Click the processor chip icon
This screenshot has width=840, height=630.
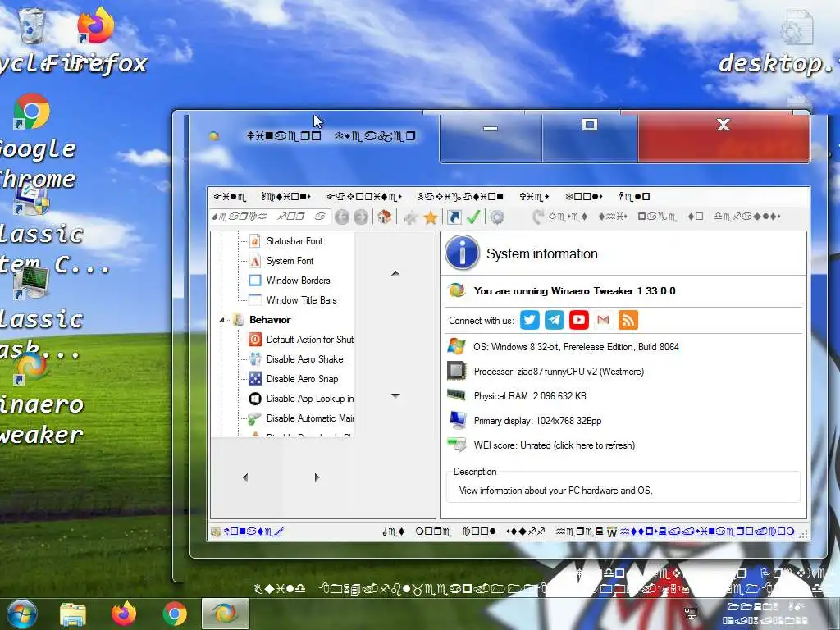[456, 371]
